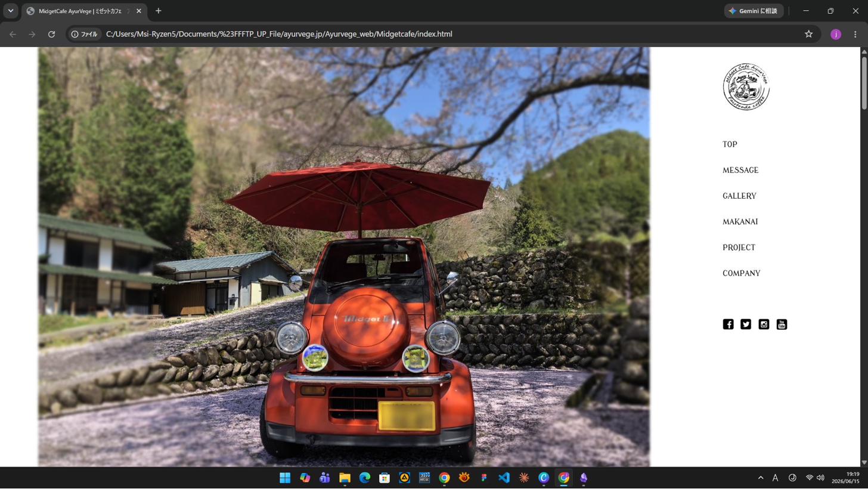Open the PROJECT menu link
868x501 pixels.
(739, 248)
